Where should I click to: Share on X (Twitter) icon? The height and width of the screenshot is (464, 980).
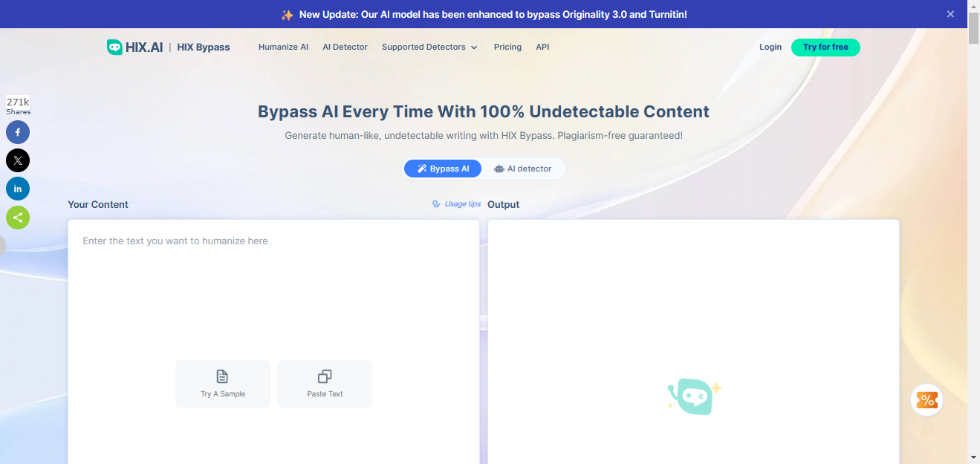coord(18,160)
